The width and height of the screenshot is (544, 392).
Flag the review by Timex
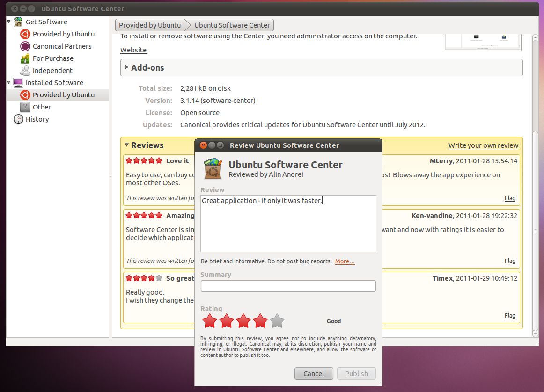pos(510,316)
